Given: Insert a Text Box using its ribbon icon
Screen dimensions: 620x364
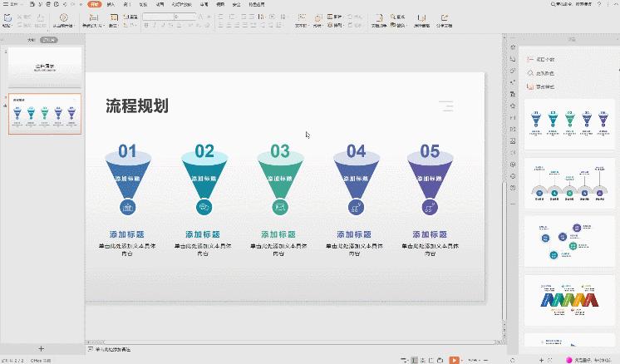Looking at the screenshot, I should 302,17.
